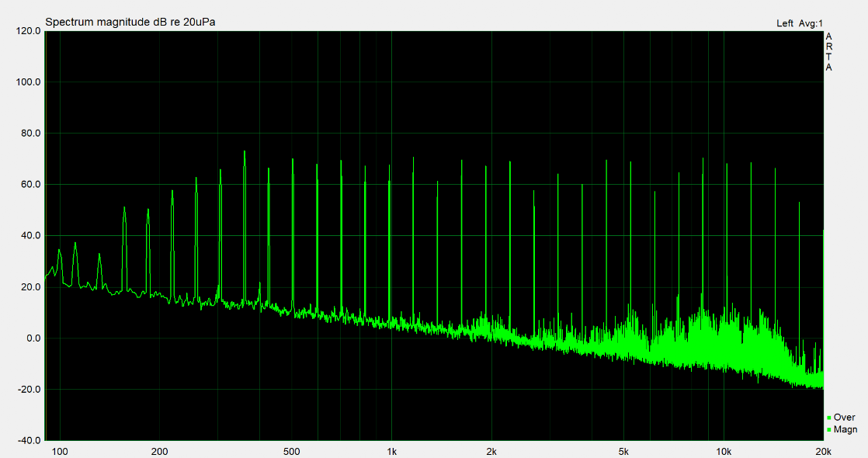
Task: Click the 'Left Avg:1' channel label
Action: point(800,23)
